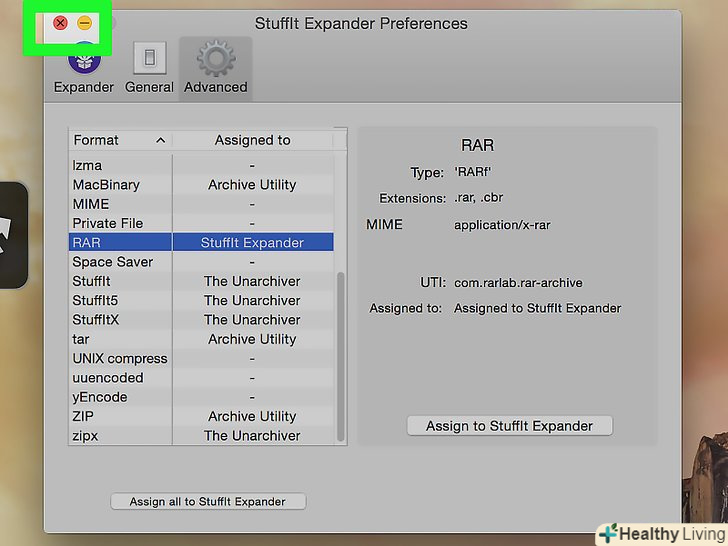This screenshot has width=728, height=546.
Task: Click Assigned to StuffIt Expander detail text
Action: click(538, 308)
